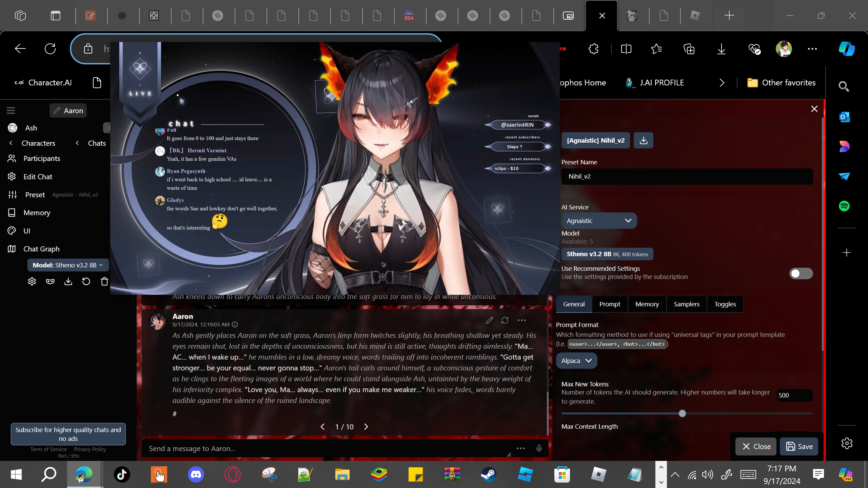Click the microphone icon in the message box
The height and width of the screenshot is (488, 868).
point(539,448)
